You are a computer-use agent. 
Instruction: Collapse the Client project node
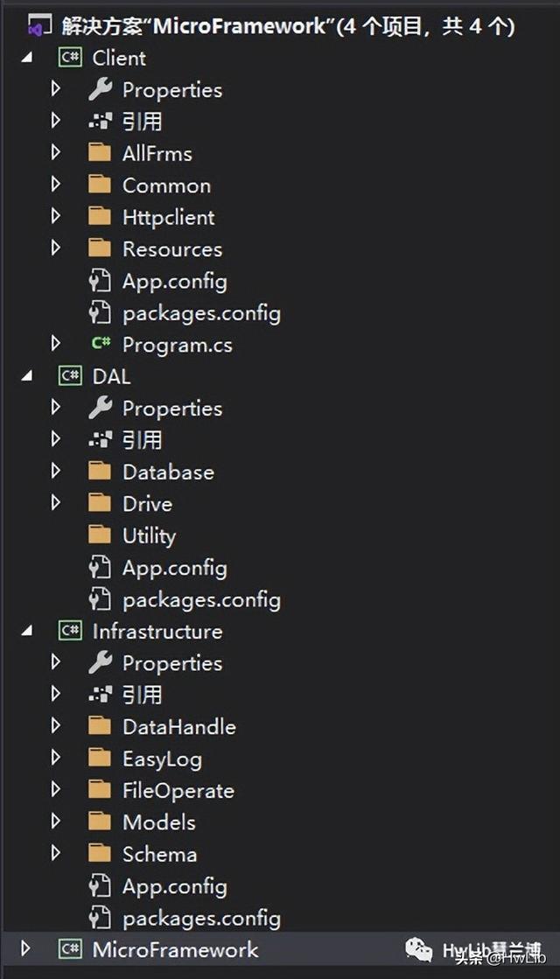coord(26,58)
